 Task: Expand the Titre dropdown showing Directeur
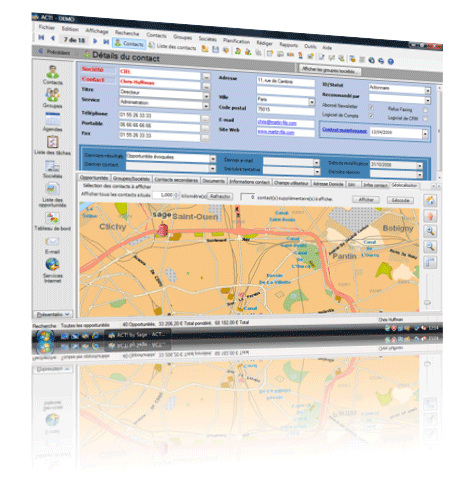click(206, 96)
